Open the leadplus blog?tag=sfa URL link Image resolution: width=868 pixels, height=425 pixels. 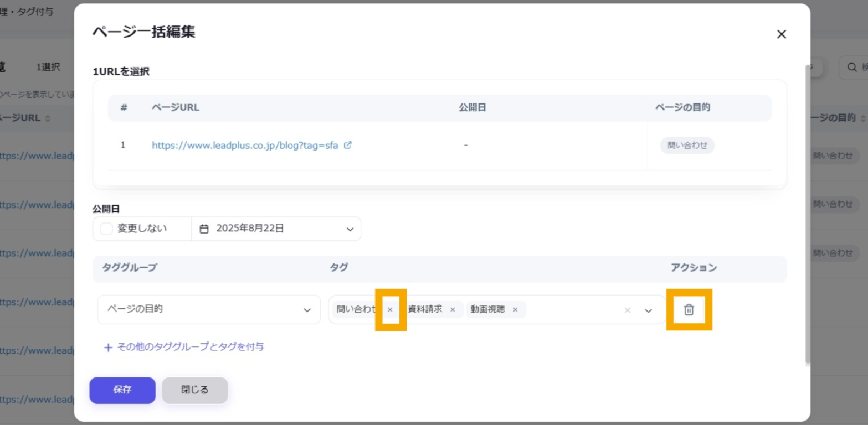(x=244, y=146)
